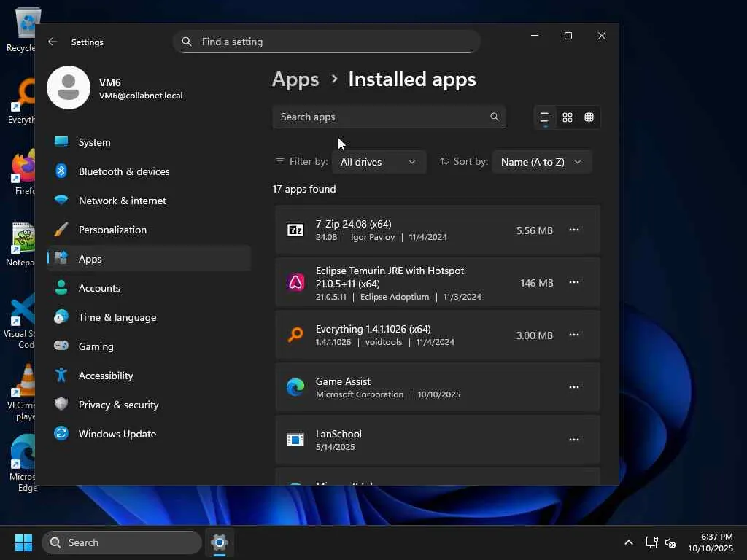Expand the Filter by All drives dropdown
The width and height of the screenshot is (747, 560).
(x=379, y=162)
